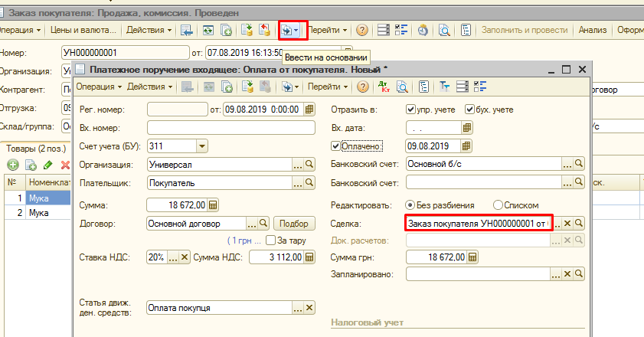The width and height of the screenshot is (644, 337).
Task: Click magnifier next to Организация Универсал
Action: click(309, 165)
